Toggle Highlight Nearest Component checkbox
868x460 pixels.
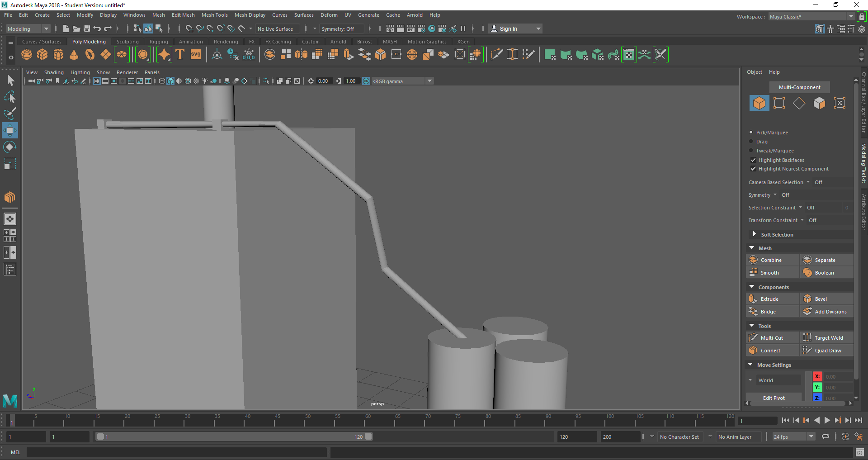pos(753,169)
